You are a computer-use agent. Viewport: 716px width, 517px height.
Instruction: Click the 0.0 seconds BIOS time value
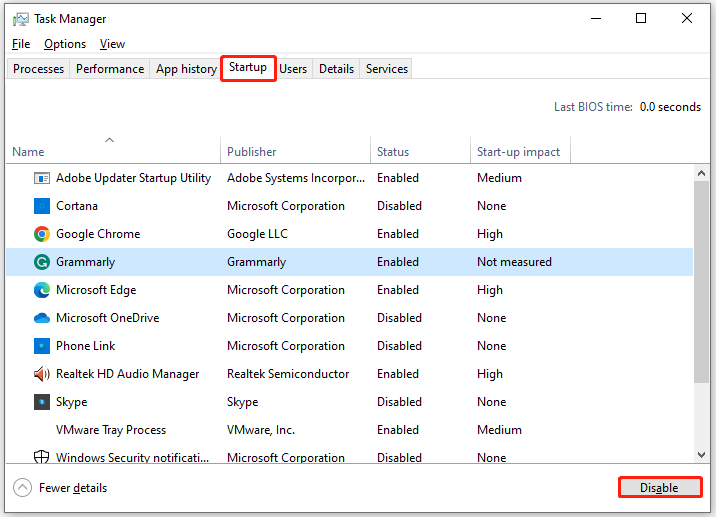click(x=670, y=107)
